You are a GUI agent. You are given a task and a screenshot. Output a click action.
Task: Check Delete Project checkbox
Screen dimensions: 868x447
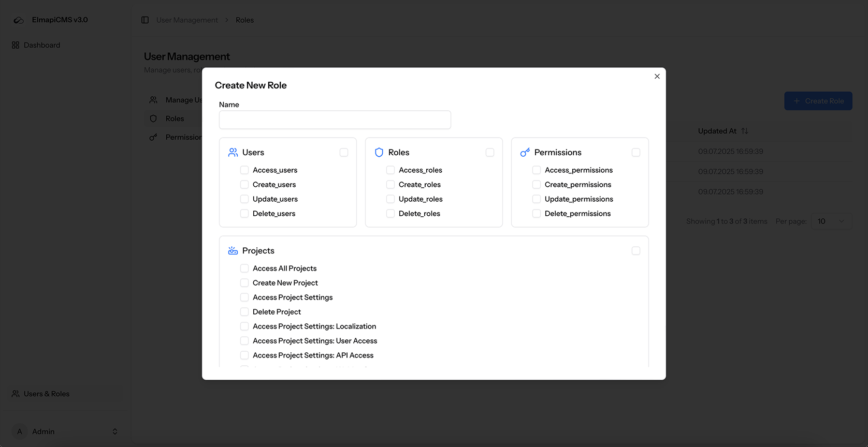pyautogui.click(x=244, y=312)
